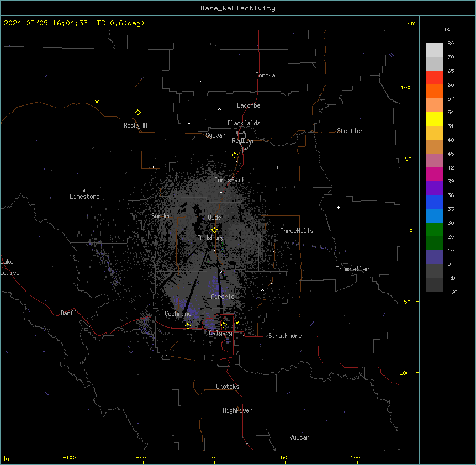Click the Didsbury label
This screenshot has height=465, width=476.
click(211, 238)
